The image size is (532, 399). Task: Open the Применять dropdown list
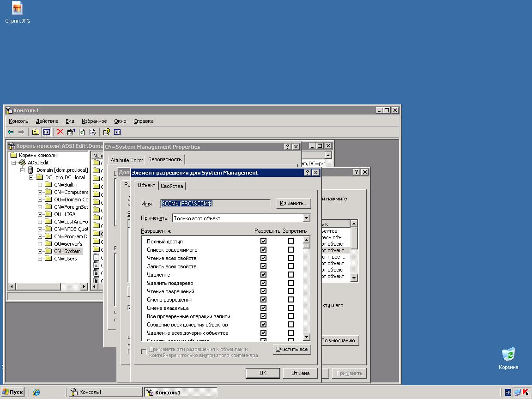[306, 218]
